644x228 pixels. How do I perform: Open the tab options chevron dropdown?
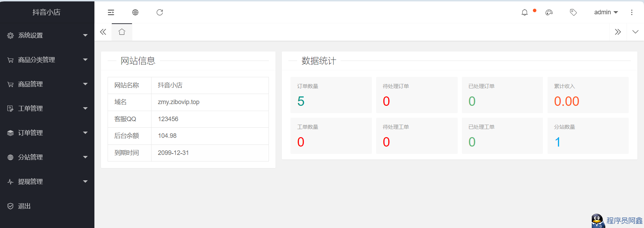pyautogui.click(x=635, y=32)
